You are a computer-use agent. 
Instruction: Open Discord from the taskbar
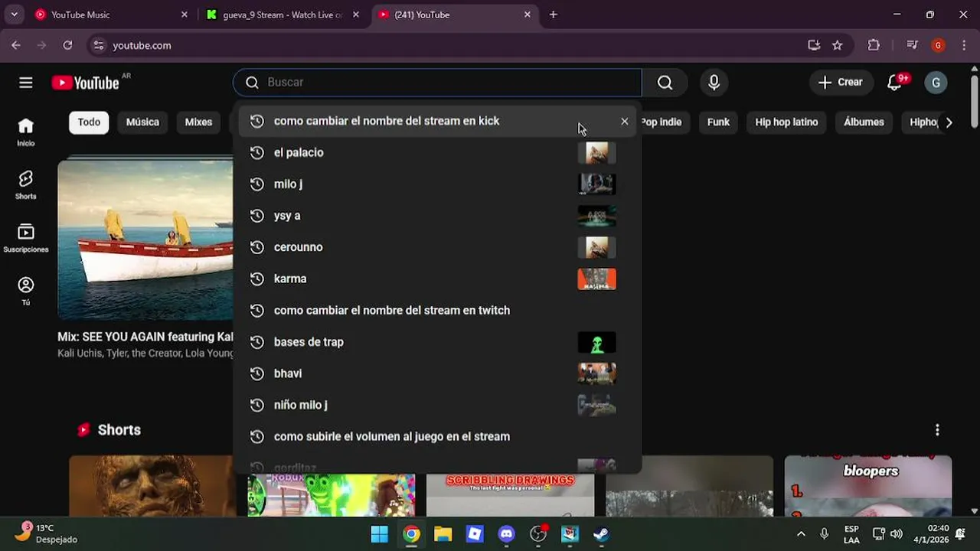pyautogui.click(x=507, y=534)
